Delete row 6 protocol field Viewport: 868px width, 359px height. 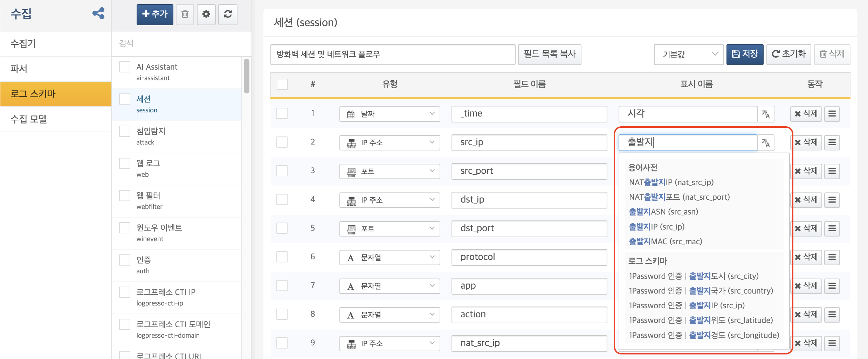[807, 257]
